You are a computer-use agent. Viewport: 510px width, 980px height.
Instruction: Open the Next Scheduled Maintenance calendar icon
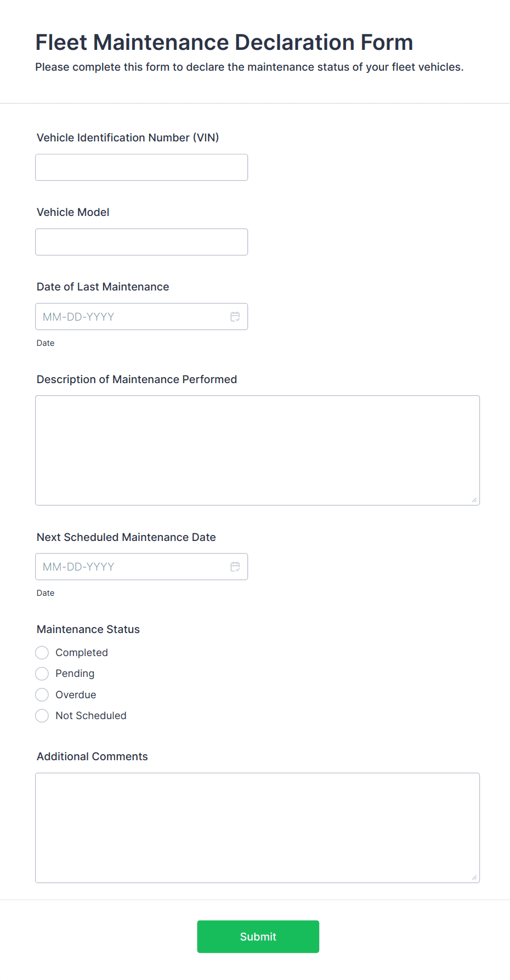click(235, 566)
